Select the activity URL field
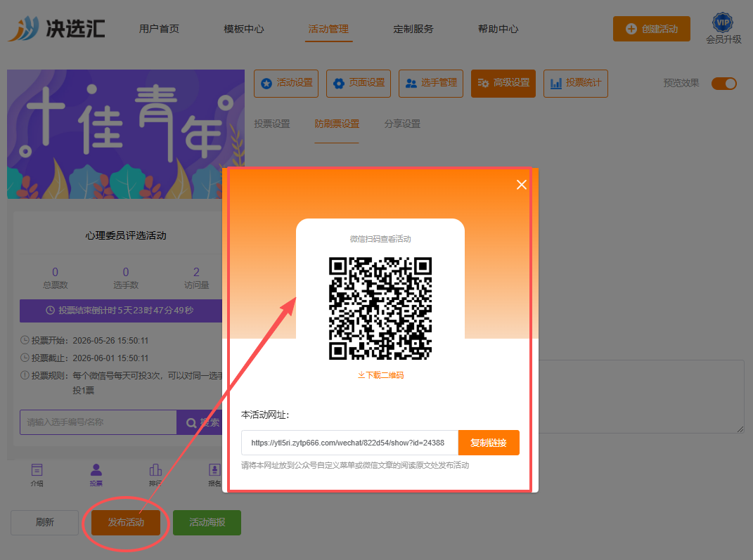This screenshot has height=560, width=753. (349, 443)
